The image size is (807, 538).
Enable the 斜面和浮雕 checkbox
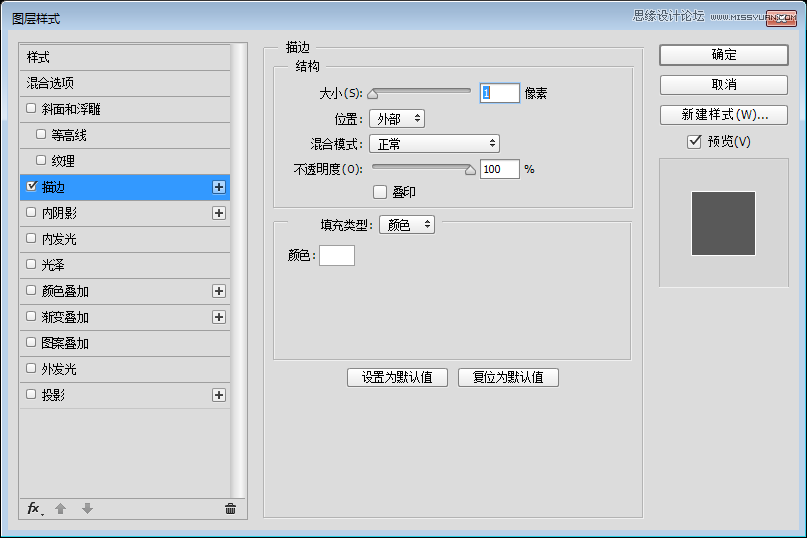tap(31, 108)
